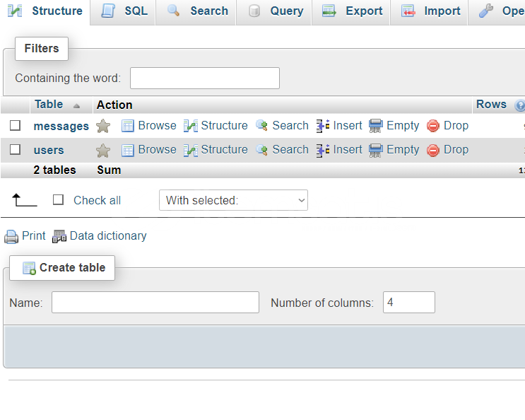Click Empty icon in users row

tap(376, 150)
